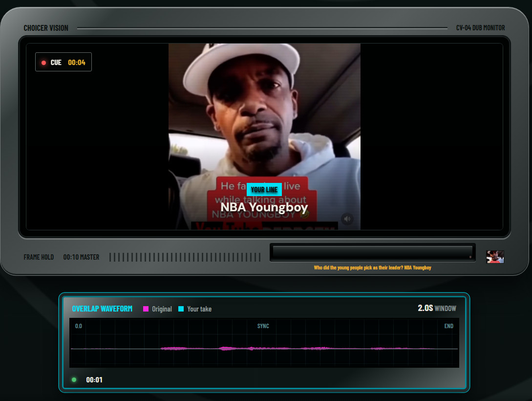The image size is (532, 401).
Task: Click the magenta Original swatch
Action: coord(146,309)
